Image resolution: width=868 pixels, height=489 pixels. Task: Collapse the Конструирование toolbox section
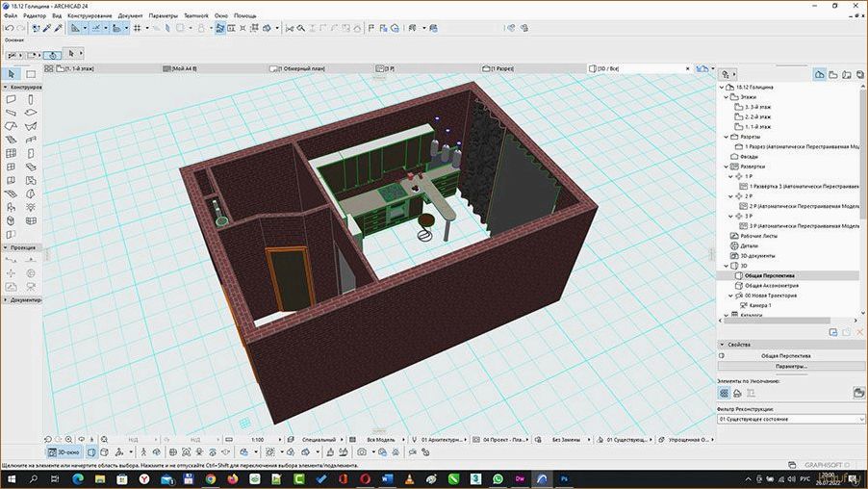[6, 87]
